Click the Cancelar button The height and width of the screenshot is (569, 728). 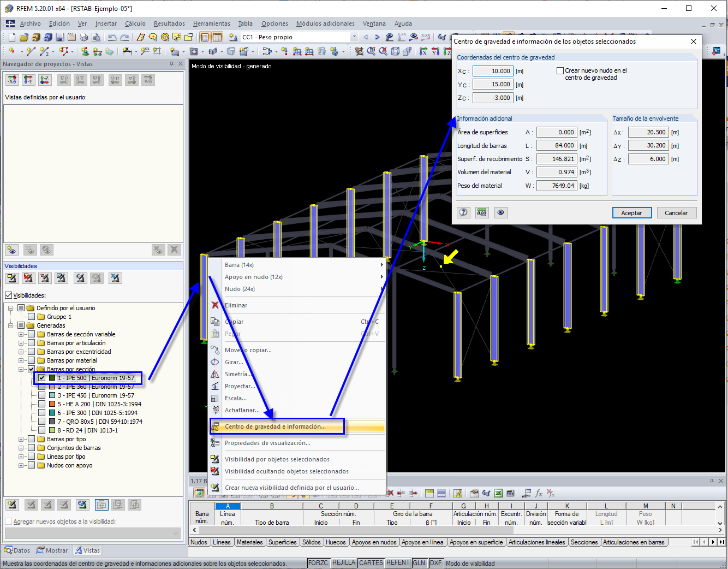tap(676, 213)
